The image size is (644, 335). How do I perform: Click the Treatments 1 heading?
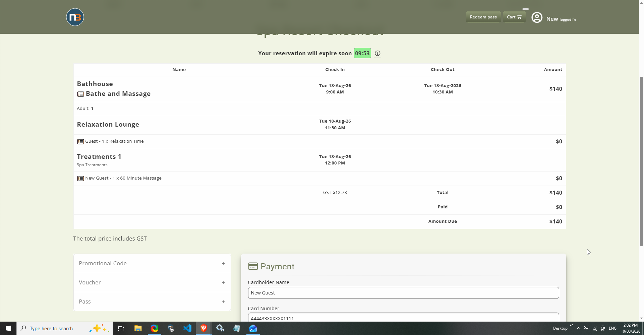pyautogui.click(x=99, y=156)
